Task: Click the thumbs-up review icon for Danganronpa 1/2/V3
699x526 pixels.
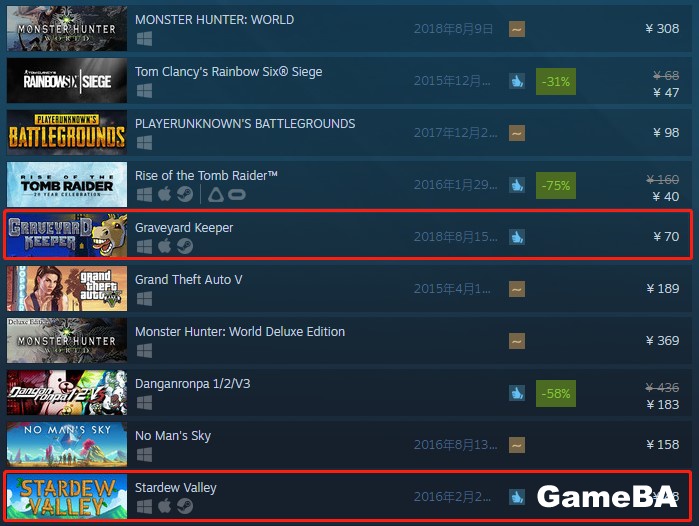Action: (517, 393)
